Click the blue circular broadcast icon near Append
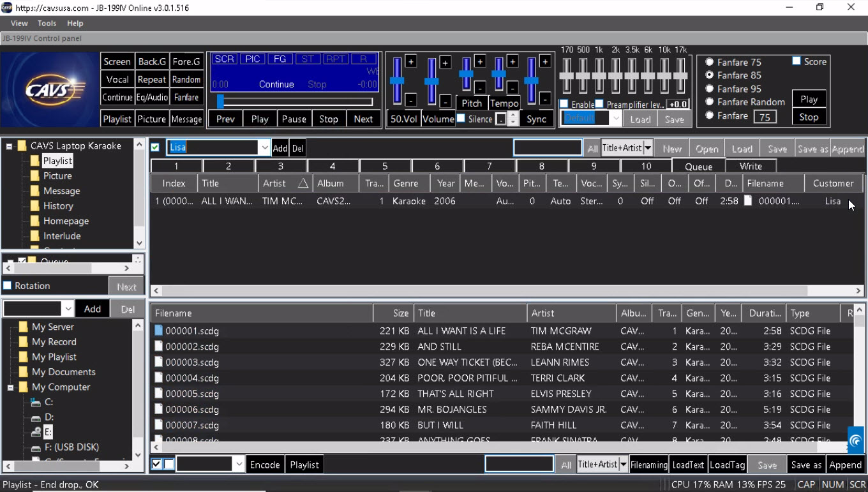The width and height of the screenshot is (868, 492). 855,440
